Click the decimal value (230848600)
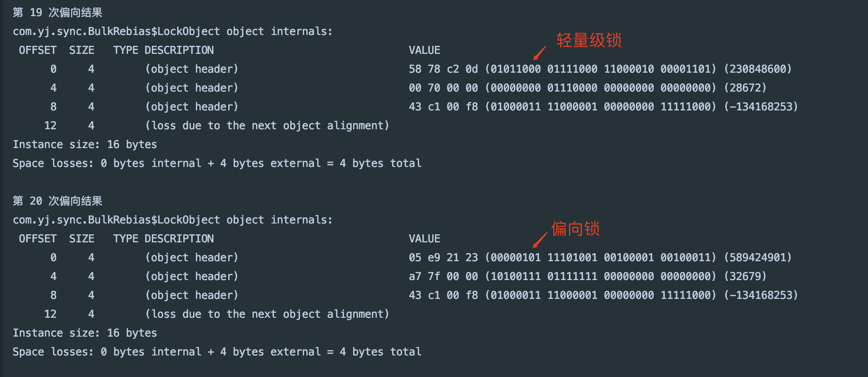This screenshot has width=868, height=377. click(758, 69)
